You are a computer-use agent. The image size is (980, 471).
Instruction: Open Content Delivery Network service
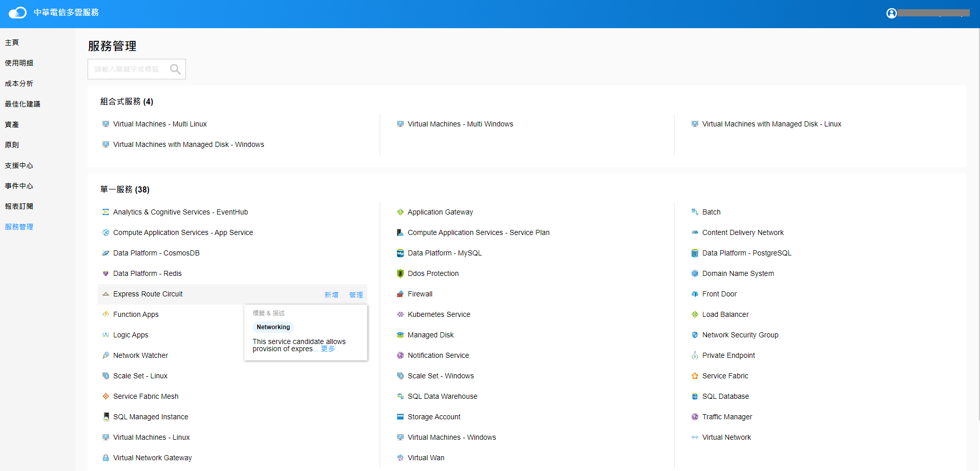(743, 232)
